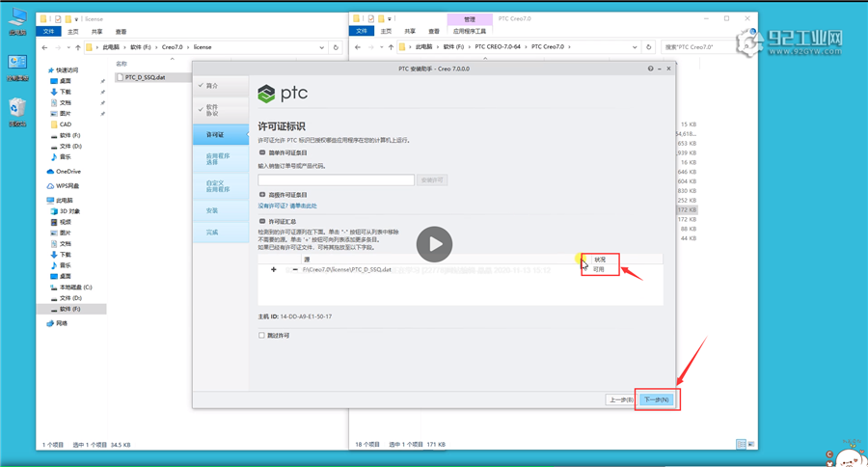Viewport: 868px width, 467px height.
Task: Select OneDrive in navigation pane
Action: pyautogui.click(x=68, y=172)
